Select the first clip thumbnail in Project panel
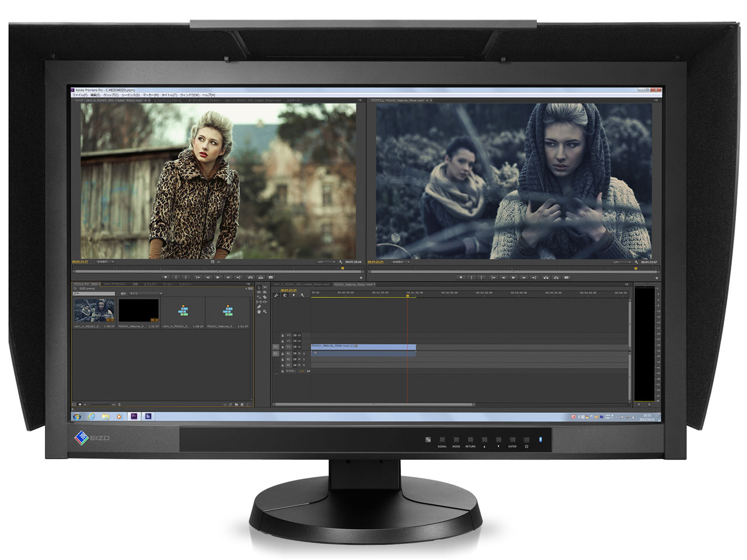This screenshot has width=747, height=560. pos(94,311)
